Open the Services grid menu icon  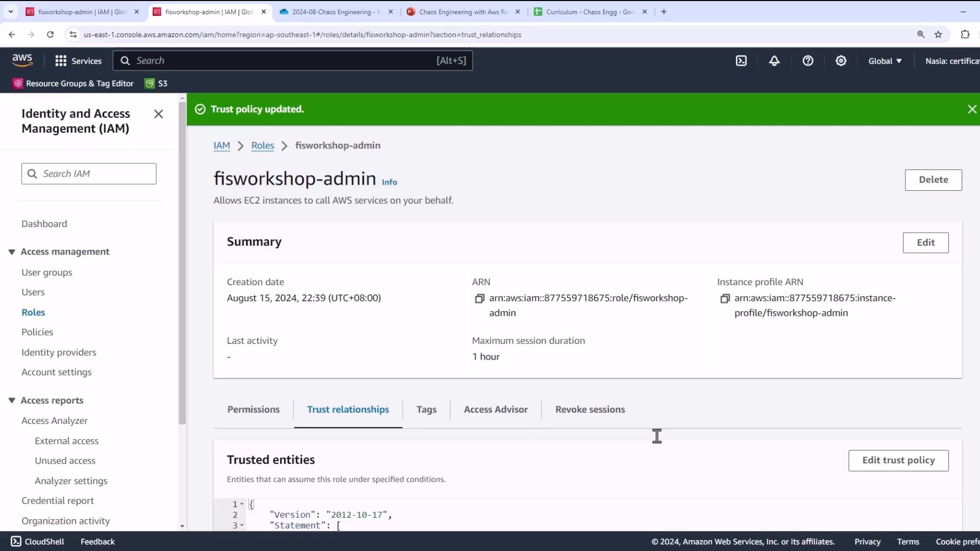click(x=61, y=61)
